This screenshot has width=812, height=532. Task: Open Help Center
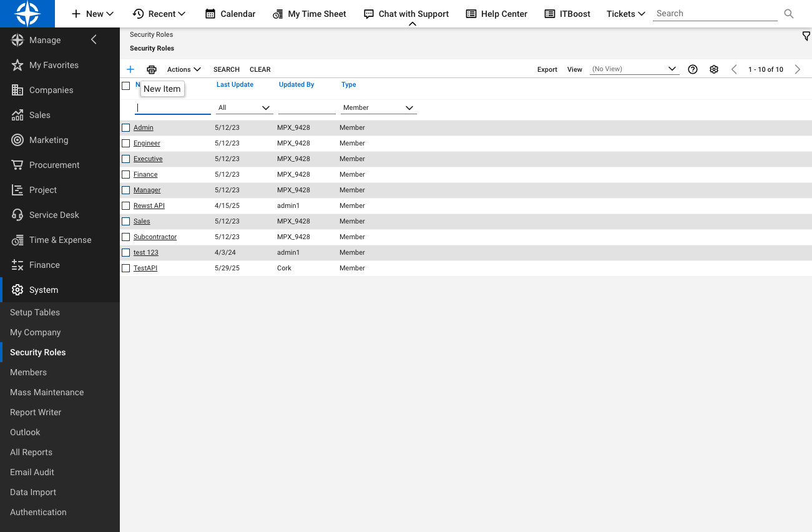[x=496, y=14]
